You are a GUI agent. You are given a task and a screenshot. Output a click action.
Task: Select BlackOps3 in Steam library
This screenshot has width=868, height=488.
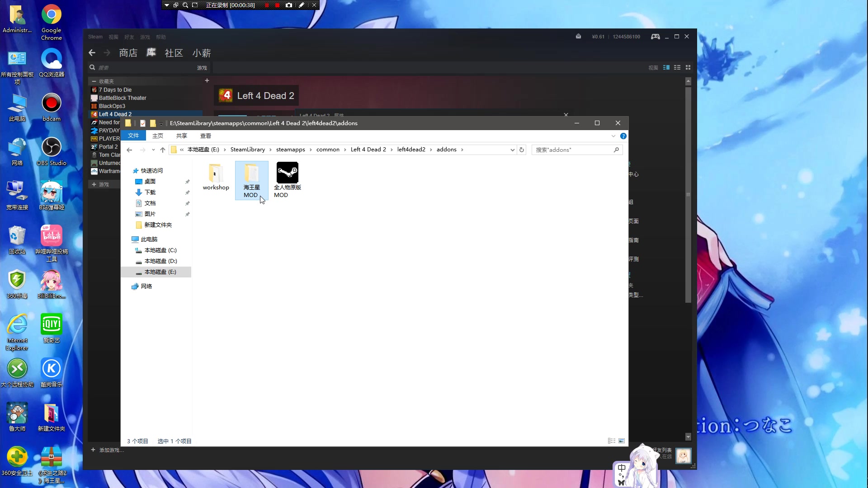(x=112, y=106)
